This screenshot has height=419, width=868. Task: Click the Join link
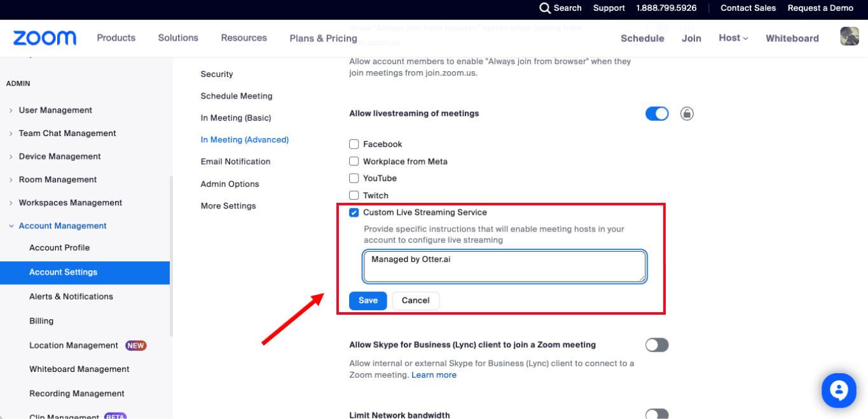(x=691, y=38)
